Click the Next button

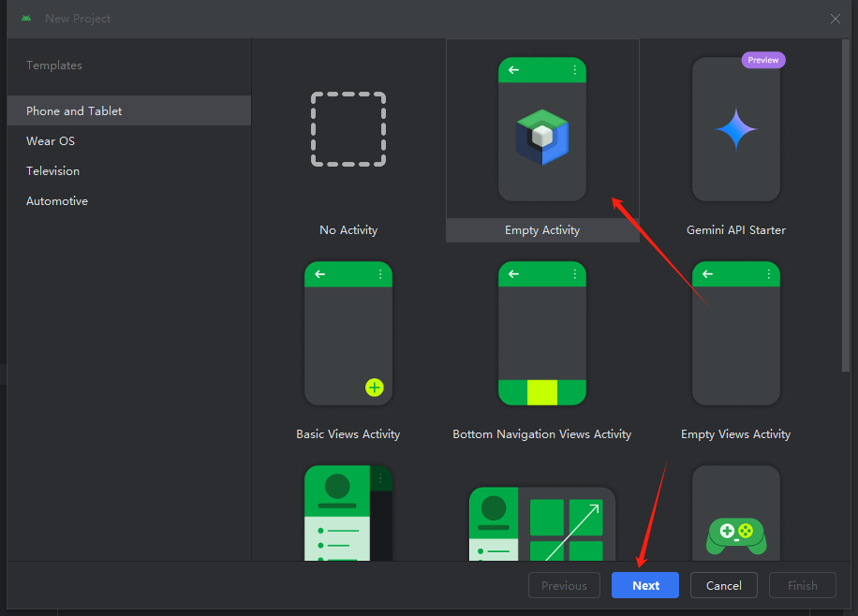click(645, 585)
